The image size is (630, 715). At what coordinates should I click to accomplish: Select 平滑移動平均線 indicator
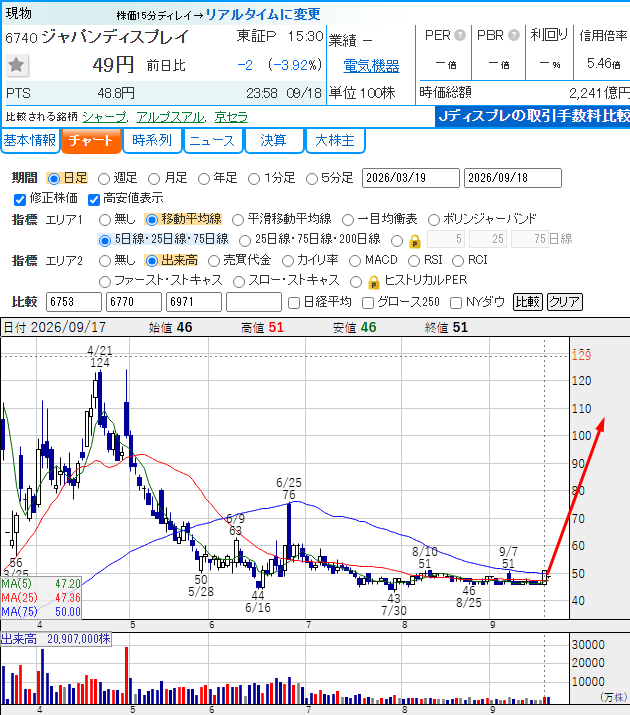[x=238, y=220]
